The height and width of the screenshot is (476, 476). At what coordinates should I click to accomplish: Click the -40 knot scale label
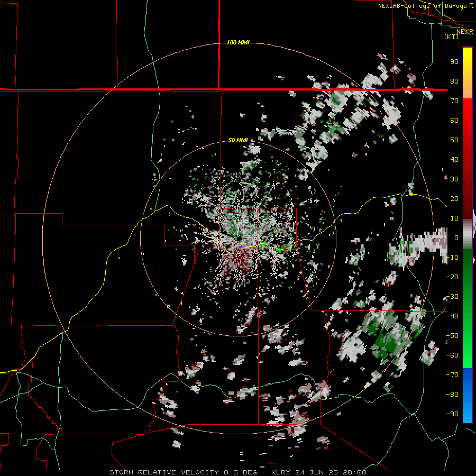[452, 316]
